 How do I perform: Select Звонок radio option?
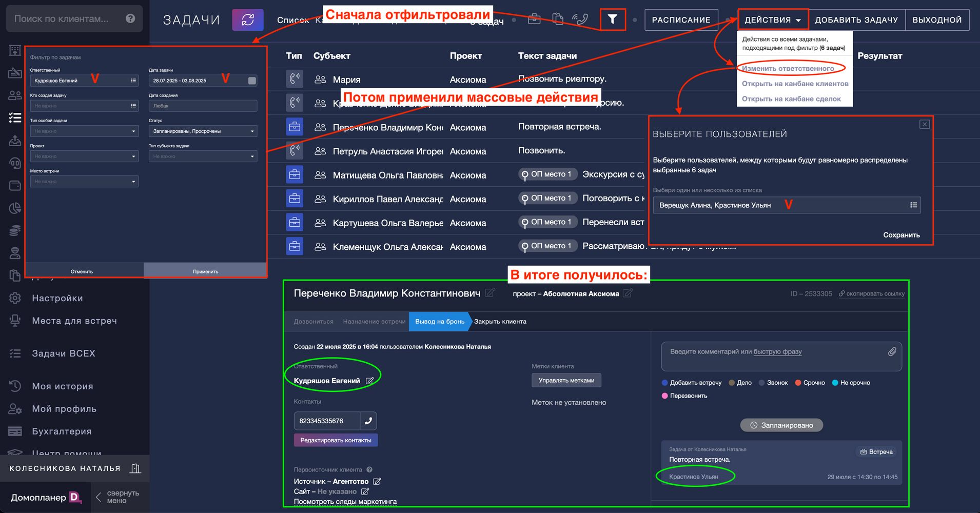pyautogui.click(x=762, y=383)
